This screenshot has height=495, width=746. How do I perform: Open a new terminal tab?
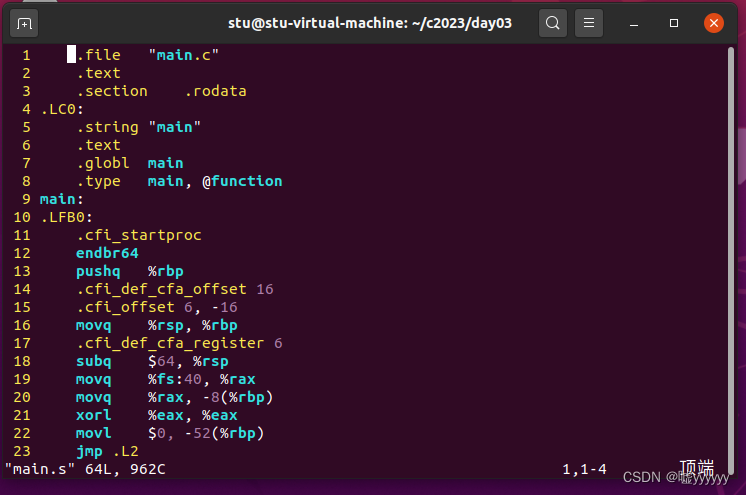pyautogui.click(x=25, y=22)
